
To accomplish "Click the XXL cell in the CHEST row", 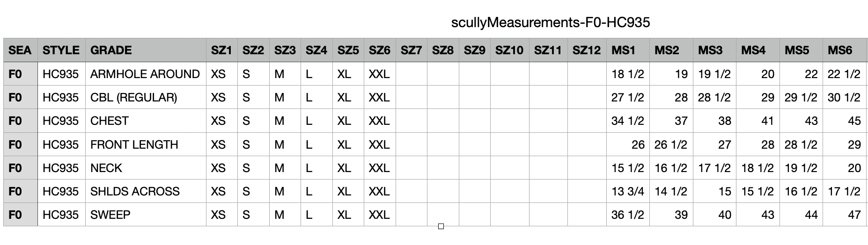I will [x=379, y=121].
